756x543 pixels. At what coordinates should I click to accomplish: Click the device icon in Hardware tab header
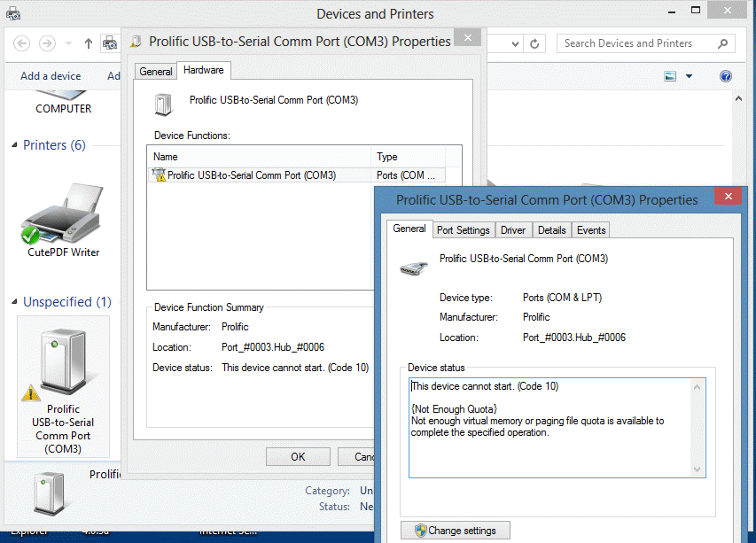(163, 104)
